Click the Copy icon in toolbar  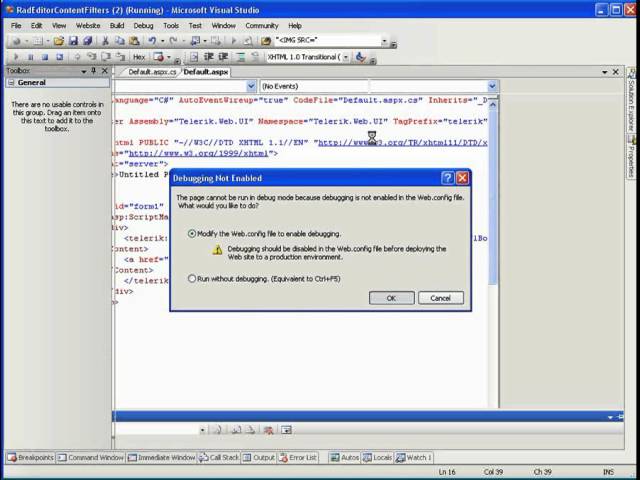click(120, 41)
